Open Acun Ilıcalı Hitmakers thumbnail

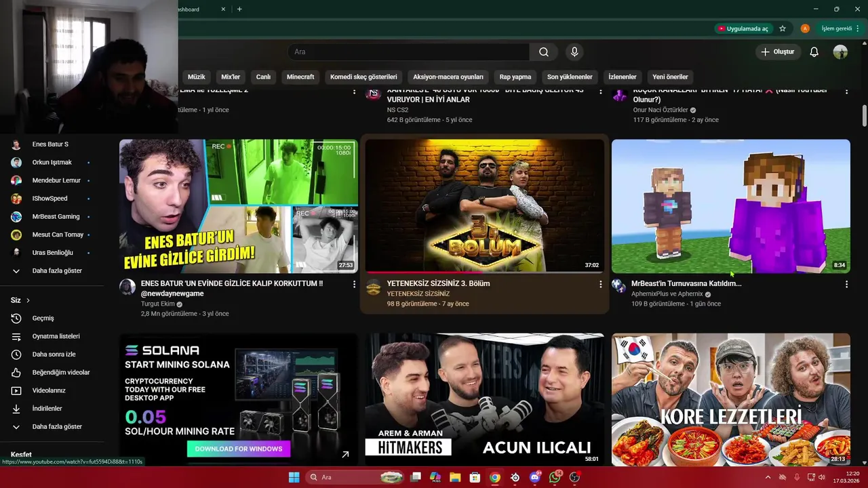click(x=485, y=399)
